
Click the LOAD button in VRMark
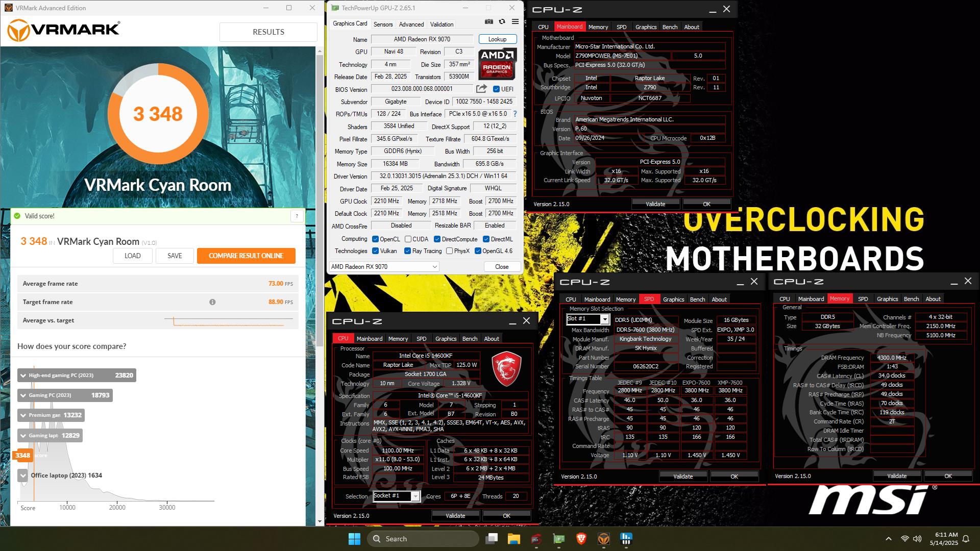133,256
